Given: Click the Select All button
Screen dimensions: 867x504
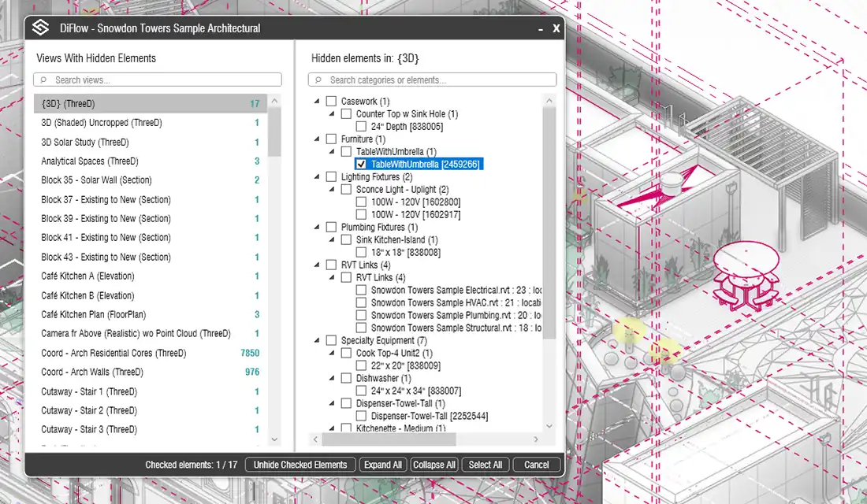Looking at the screenshot, I should tap(486, 465).
